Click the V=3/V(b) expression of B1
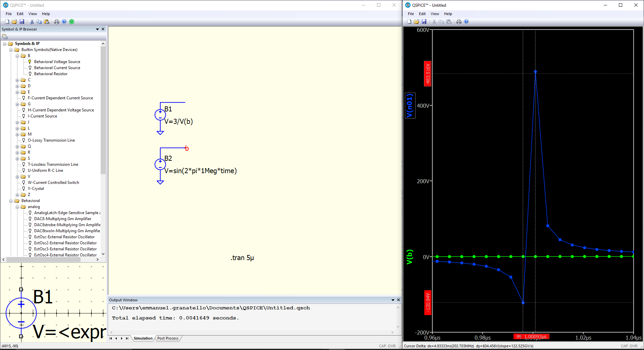Viewport: 644px width, 350px height. coord(178,121)
